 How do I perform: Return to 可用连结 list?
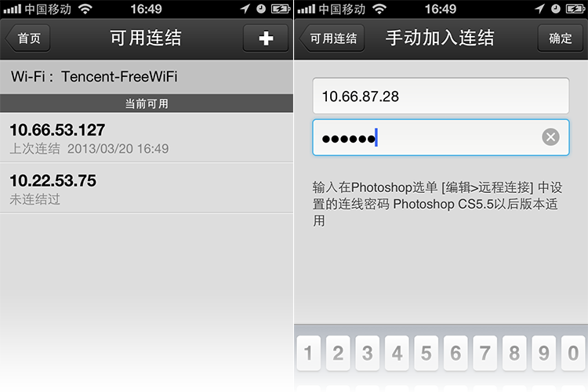click(x=332, y=38)
